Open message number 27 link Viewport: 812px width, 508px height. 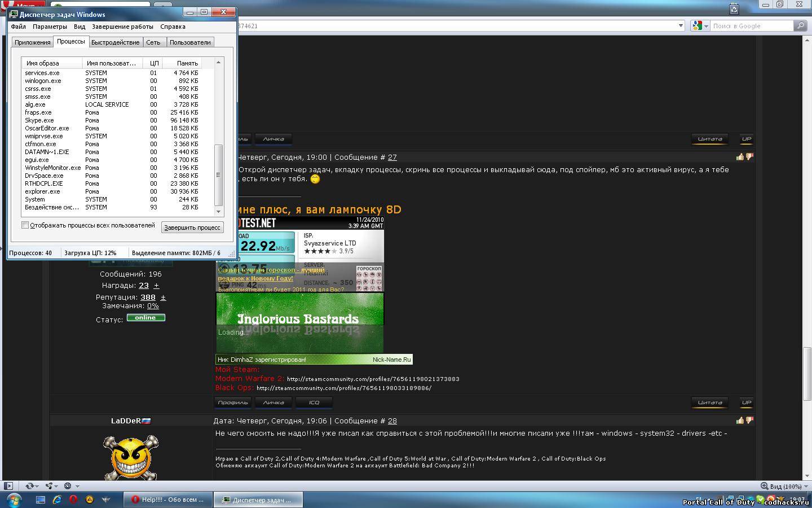pos(392,157)
